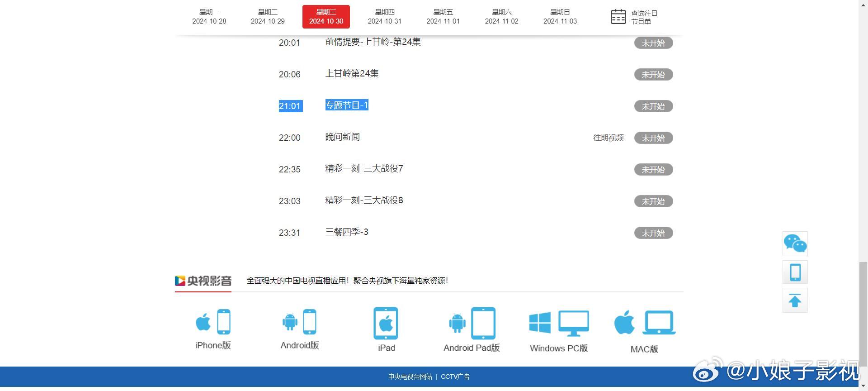Open 往期视频 link for 晚间新闻
The width and height of the screenshot is (868, 391).
coord(608,138)
